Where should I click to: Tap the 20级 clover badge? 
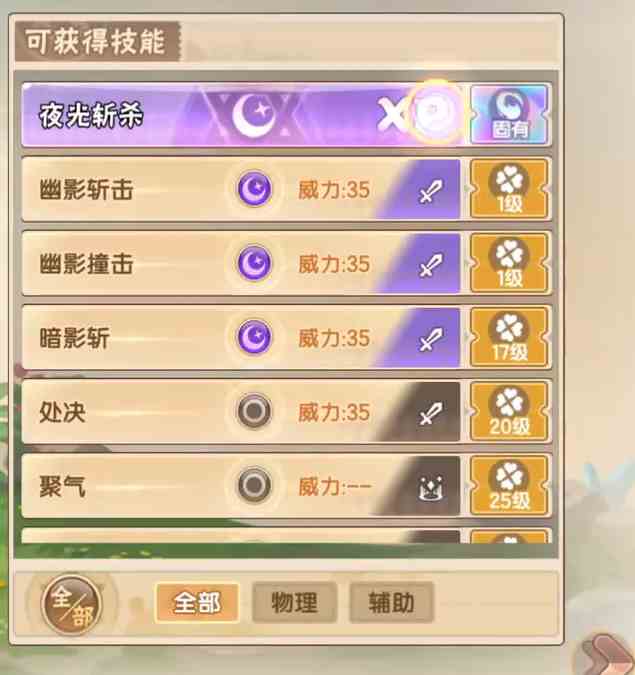tap(510, 411)
